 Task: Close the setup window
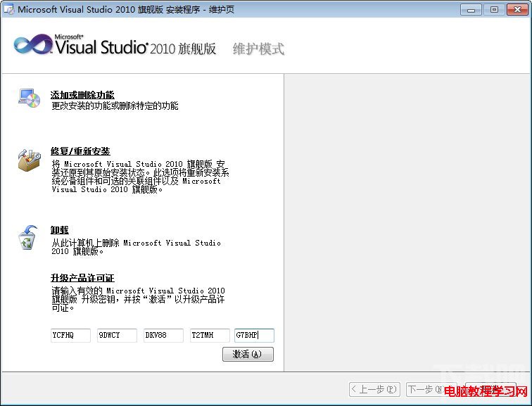517,9
